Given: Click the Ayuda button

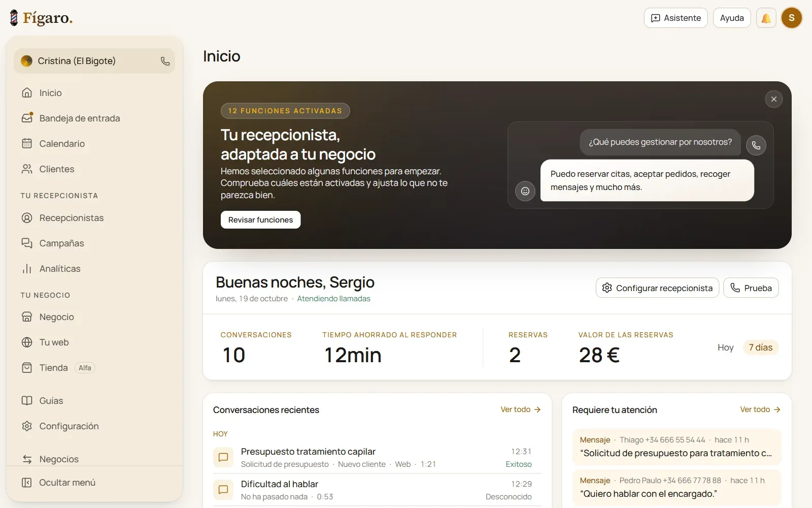Looking at the screenshot, I should (x=732, y=18).
